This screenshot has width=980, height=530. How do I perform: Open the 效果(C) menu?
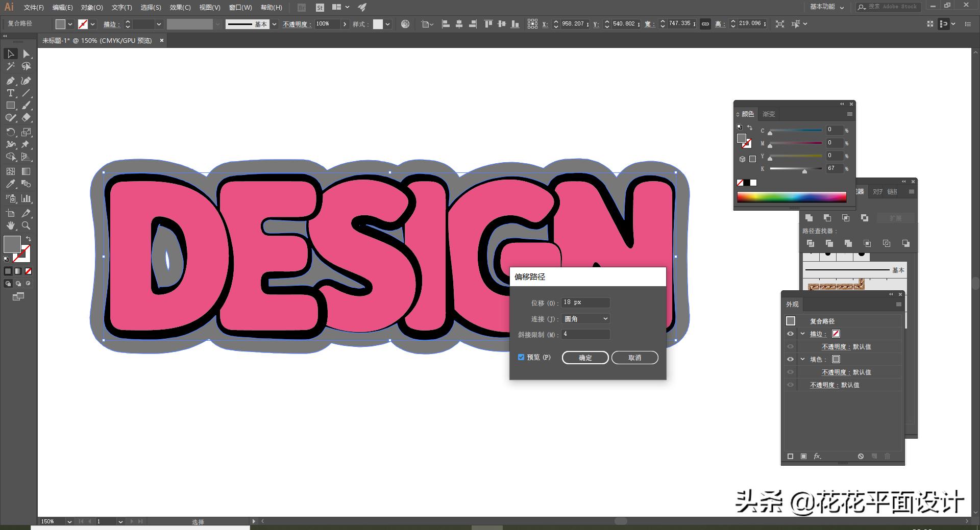180,8
